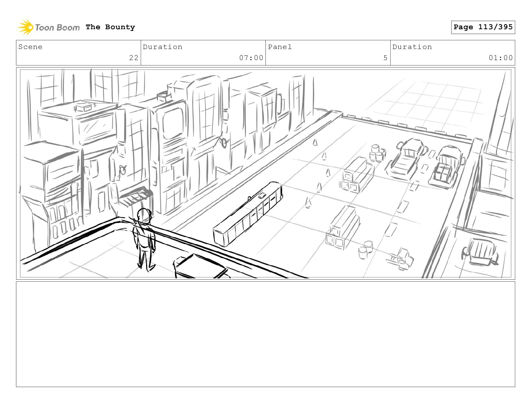The height and width of the screenshot is (411, 532).
Task: Click the 'Page 113/395' page indicator
Action: click(483, 27)
